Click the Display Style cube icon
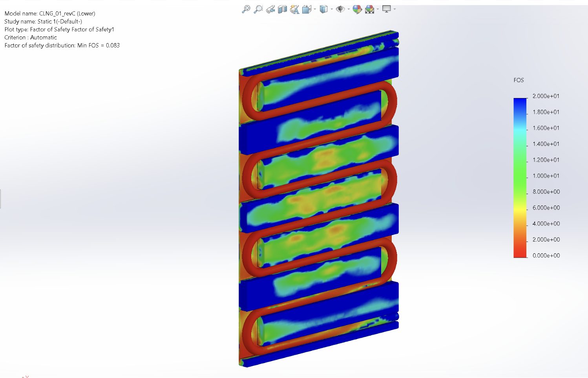The height and width of the screenshot is (378, 588). (323, 9)
